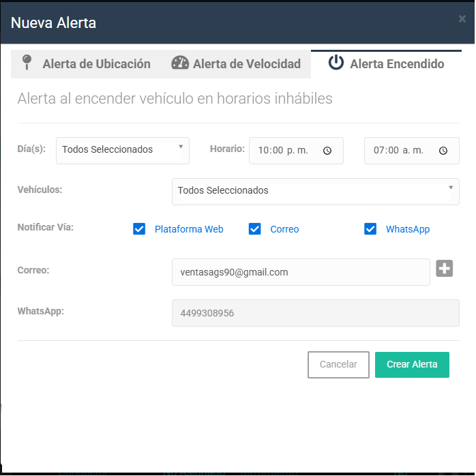476x476 pixels.
Task: Expand the Día(s) dropdown
Action: 122,150
